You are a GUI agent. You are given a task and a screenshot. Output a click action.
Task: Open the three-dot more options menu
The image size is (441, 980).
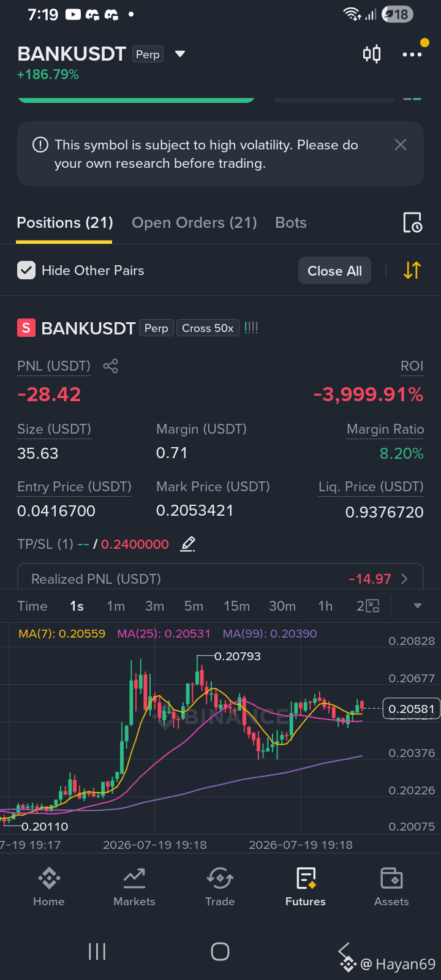412,55
